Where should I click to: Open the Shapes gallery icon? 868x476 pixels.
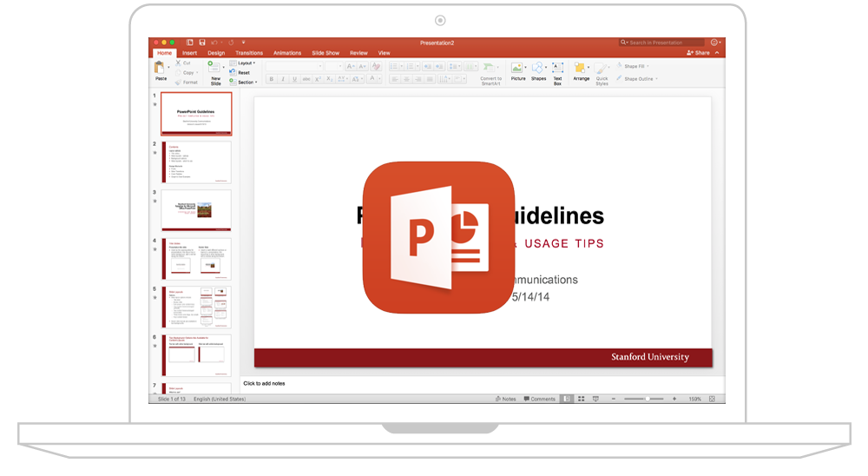coord(538,69)
